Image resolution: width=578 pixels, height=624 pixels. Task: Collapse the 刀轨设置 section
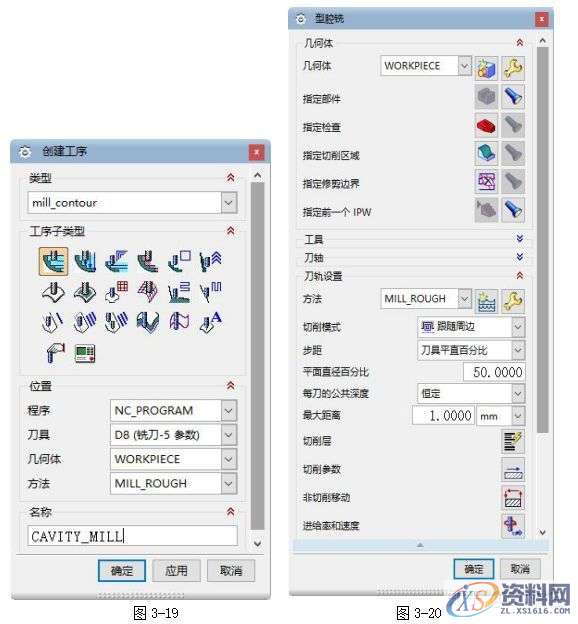pyautogui.click(x=519, y=275)
